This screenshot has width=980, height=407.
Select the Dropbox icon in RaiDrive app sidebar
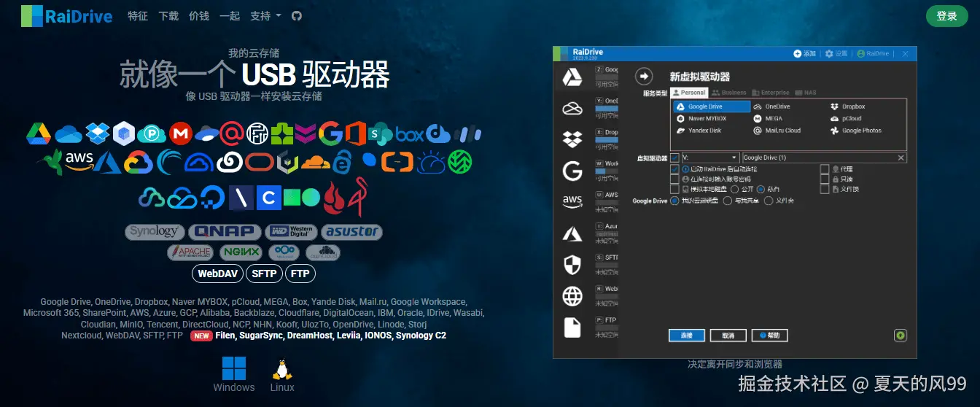point(572,139)
